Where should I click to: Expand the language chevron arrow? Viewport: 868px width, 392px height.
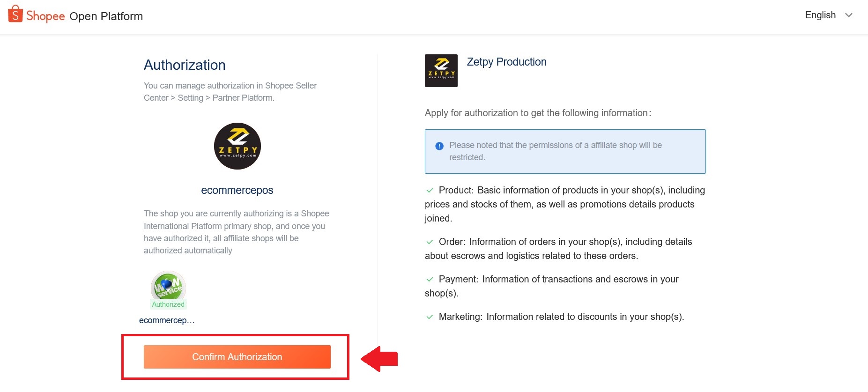(x=849, y=15)
